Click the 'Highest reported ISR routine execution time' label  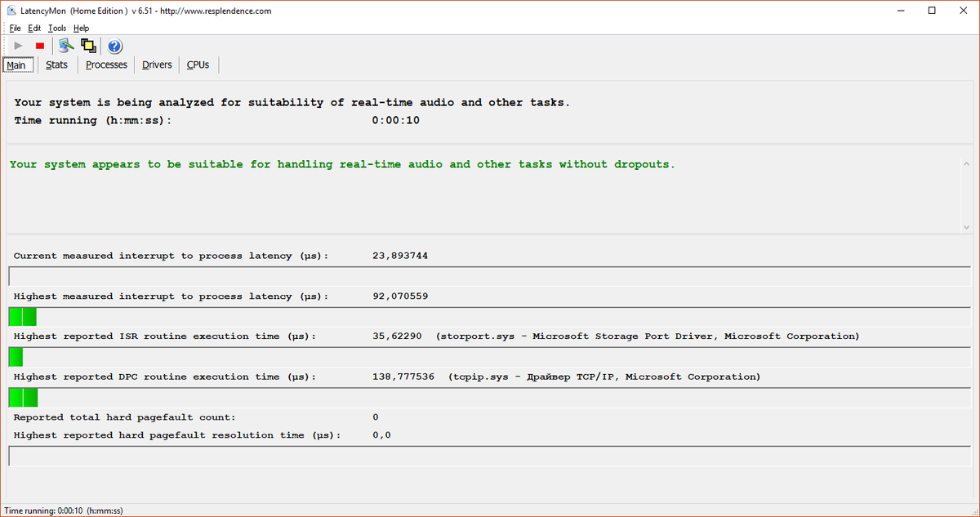[x=165, y=336]
